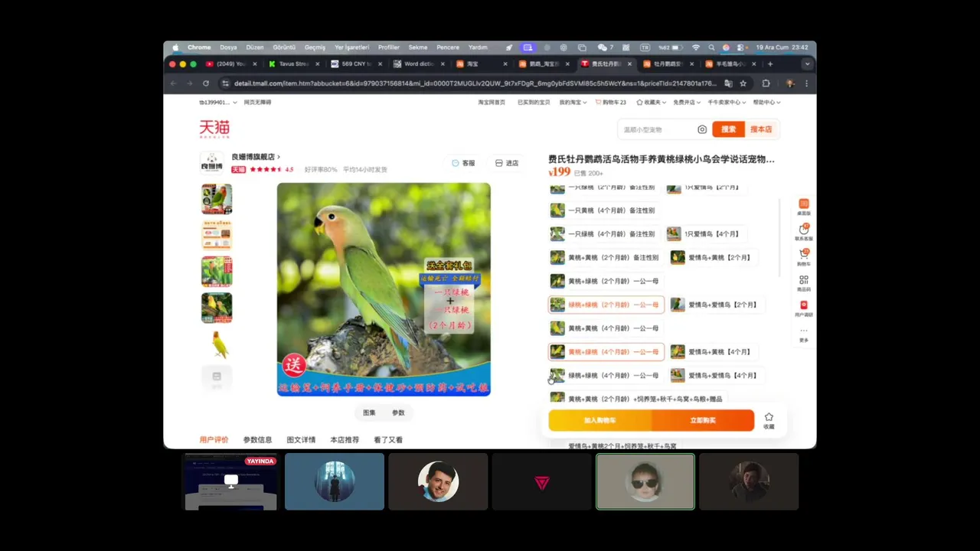Click the 参数 toggle under the image
Image resolution: width=980 pixels, height=551 pixels.
[x=398, y=412]
